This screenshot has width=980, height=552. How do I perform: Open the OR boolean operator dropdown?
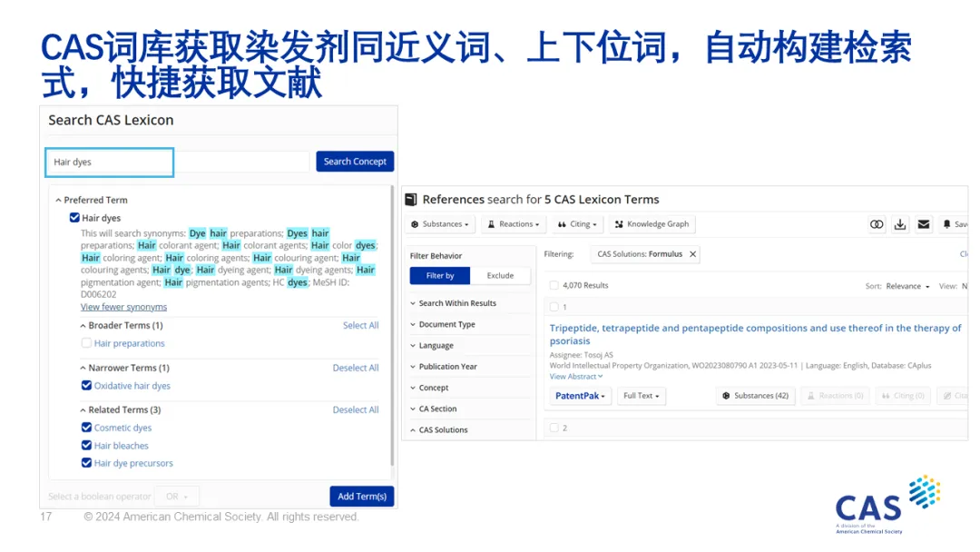[x=177, y=497]
